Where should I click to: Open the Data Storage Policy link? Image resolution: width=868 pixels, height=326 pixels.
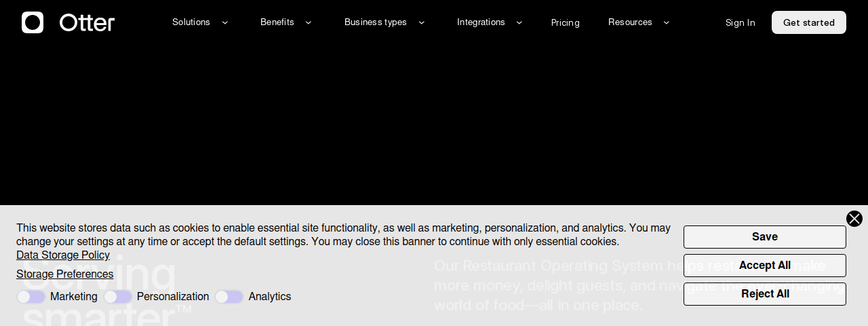pos(63,255)
